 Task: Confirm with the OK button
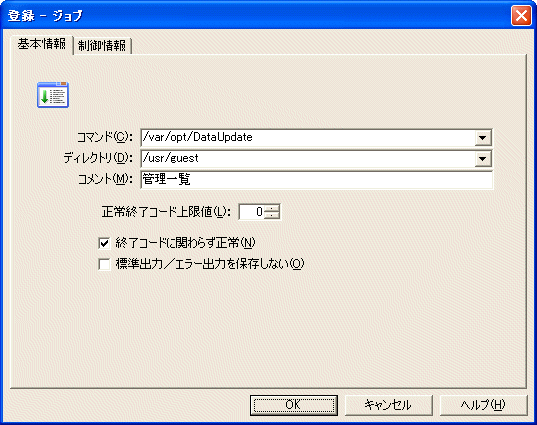coord(294,405)
